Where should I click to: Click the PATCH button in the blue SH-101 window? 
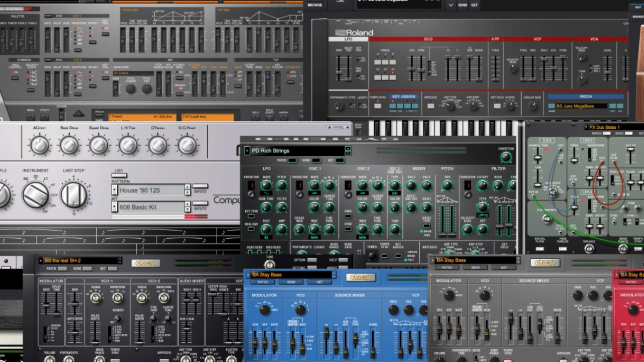pyautogui.click(x=263, y=282)
